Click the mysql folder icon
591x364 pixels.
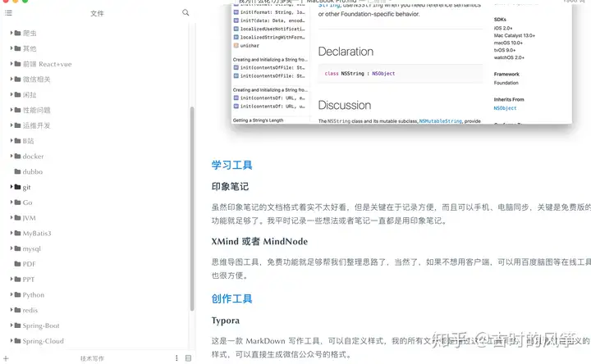[x=17, y=248]
